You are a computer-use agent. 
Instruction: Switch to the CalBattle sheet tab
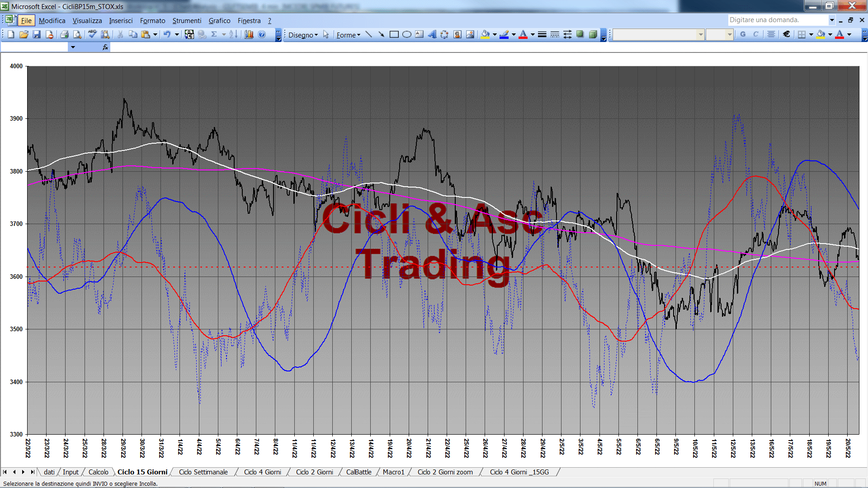tap(359, 472)
